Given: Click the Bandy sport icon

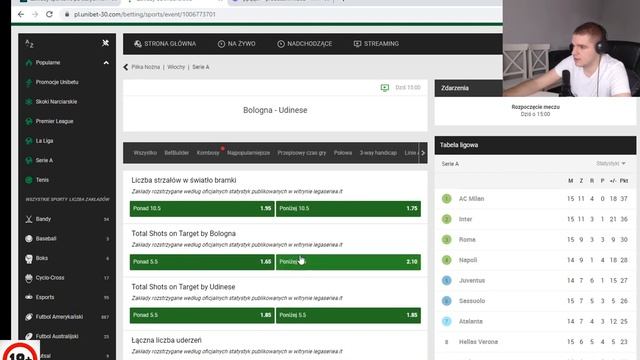Looking at the screenshot, I should pyautogui.click(x=29, y=219).
